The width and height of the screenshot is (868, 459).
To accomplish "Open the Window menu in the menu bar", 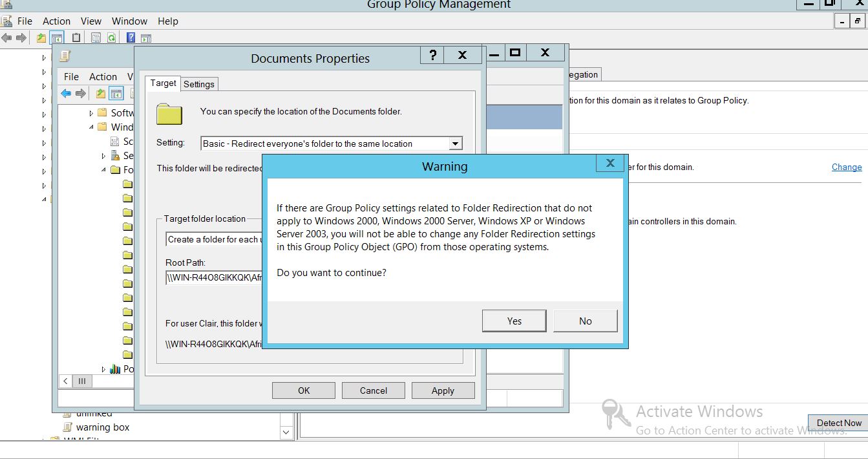I will [129, 21].
